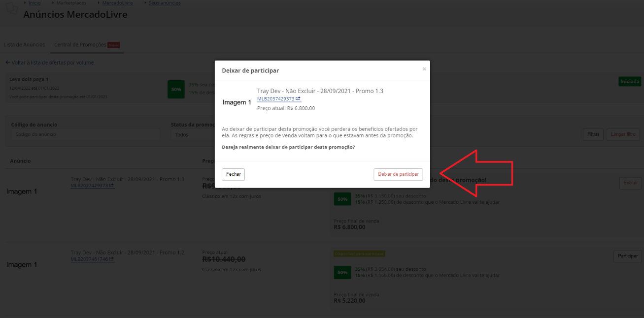
Task: Click the Imagem 1 thumbnail of Promo 1.3 row
Action: click(22, 191)
